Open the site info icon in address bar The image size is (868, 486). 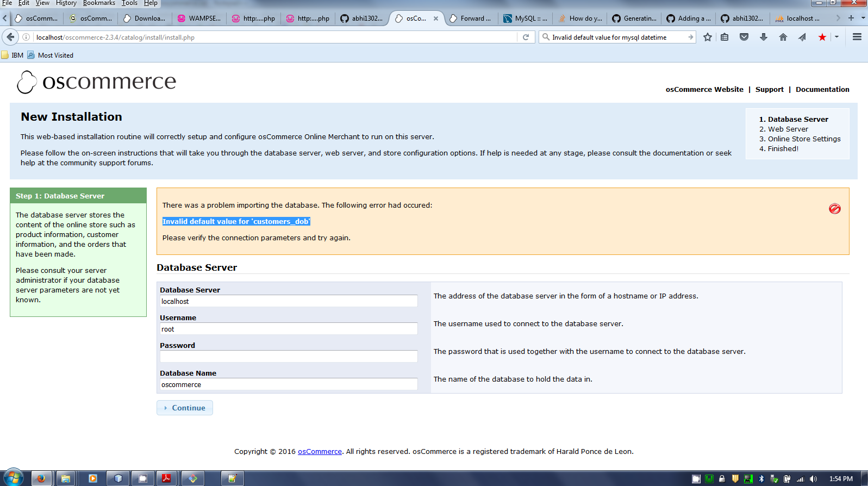(x=26, y=37)
